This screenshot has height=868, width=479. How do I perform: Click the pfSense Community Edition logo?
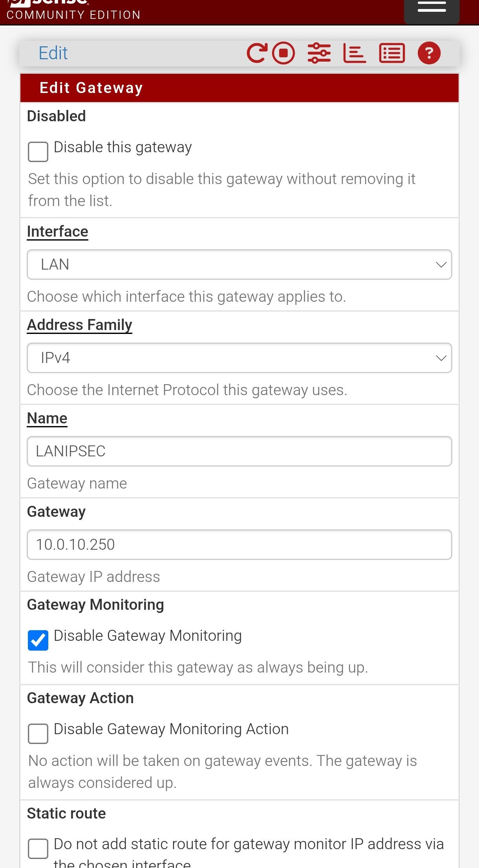73,10
